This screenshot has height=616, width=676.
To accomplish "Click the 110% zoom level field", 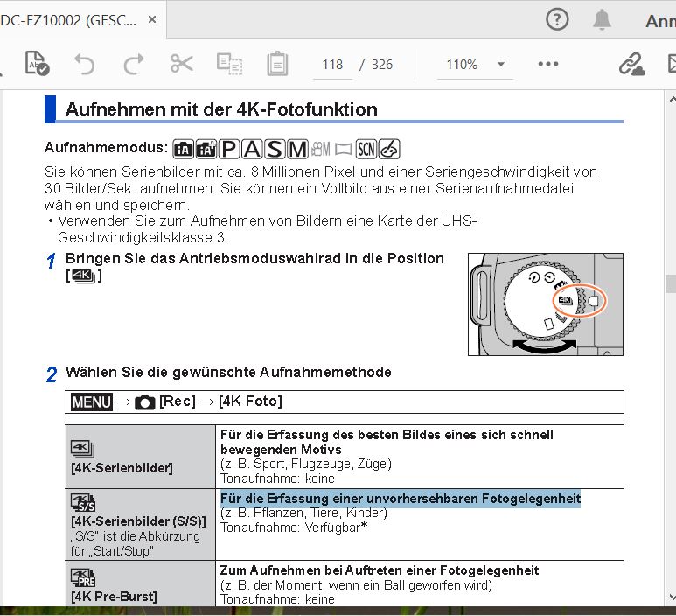I will click(462, 65).
